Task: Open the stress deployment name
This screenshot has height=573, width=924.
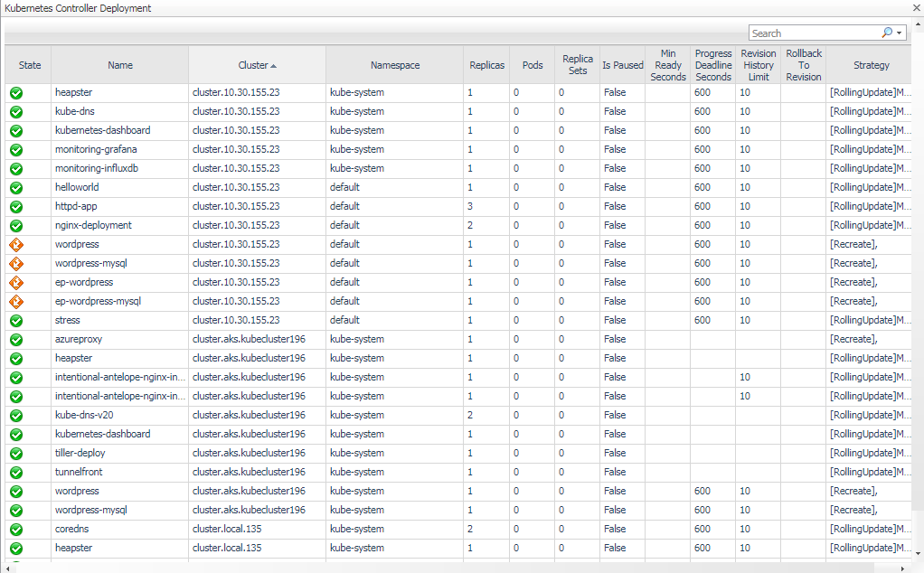Action: [68, 320]
